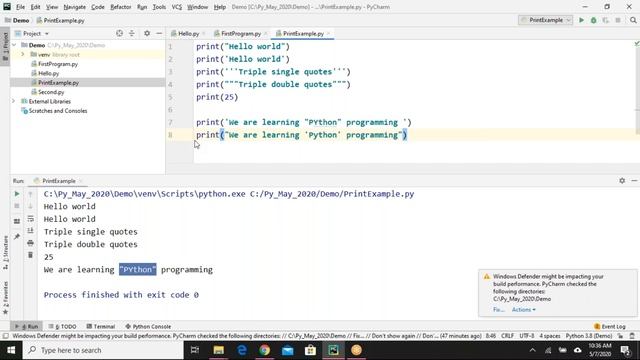Open Microsoft Edge from taskbar
The height and width of the screenshot is (360, 640).
click(242, 350)
